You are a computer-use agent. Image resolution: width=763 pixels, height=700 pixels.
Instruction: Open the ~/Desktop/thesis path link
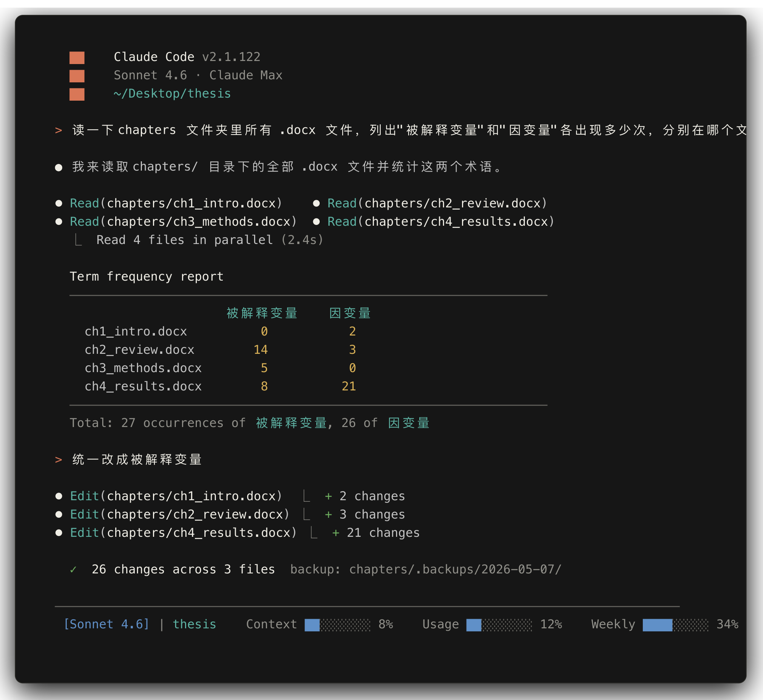coord(172,94)
